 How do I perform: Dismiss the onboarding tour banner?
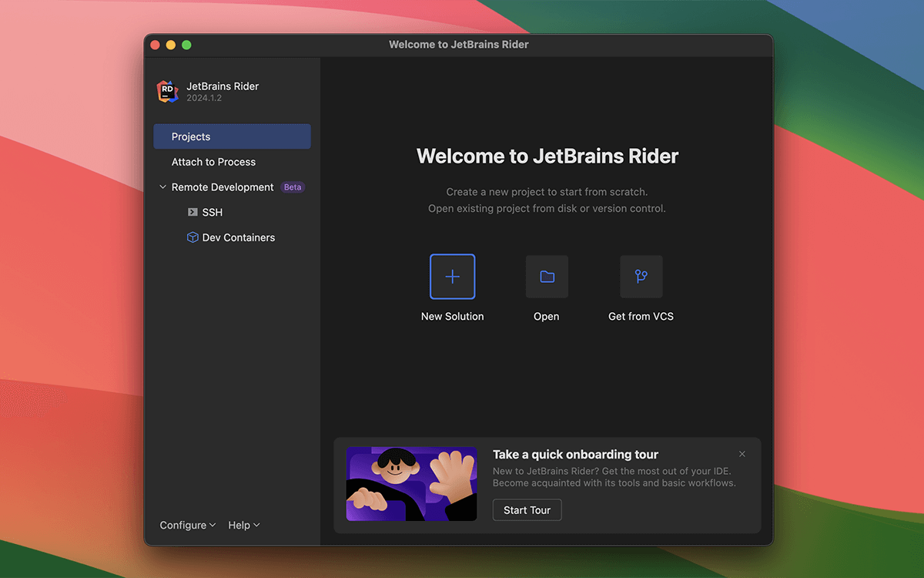pyautogui.click(x=742, y=454)
